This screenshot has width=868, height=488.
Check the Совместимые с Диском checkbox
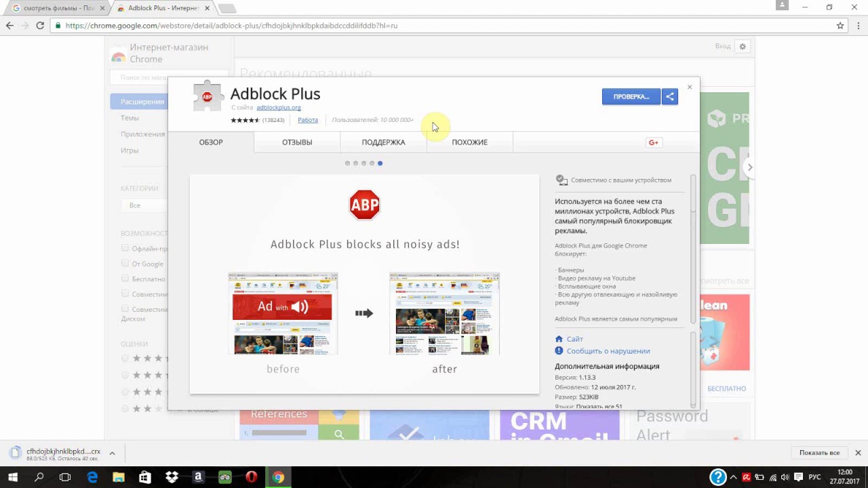[125, 308]
